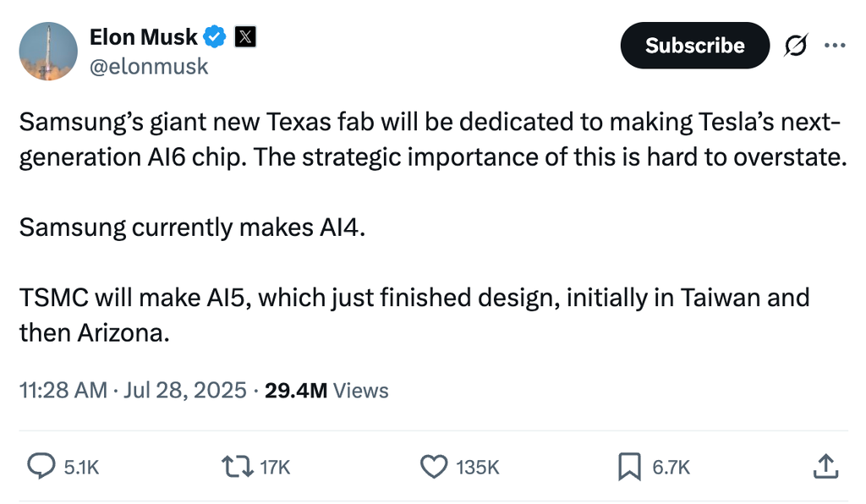The width and height of the screenshot is (866, 504).
Task: Open the three-dot more options menu
Action: [x=835, y=46]
